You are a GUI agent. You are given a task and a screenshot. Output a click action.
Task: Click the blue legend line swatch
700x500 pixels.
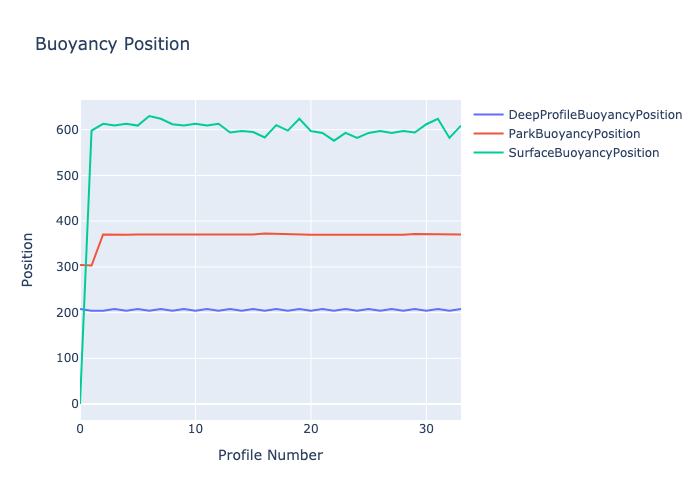pyautogui.click(x=488, y=115)
